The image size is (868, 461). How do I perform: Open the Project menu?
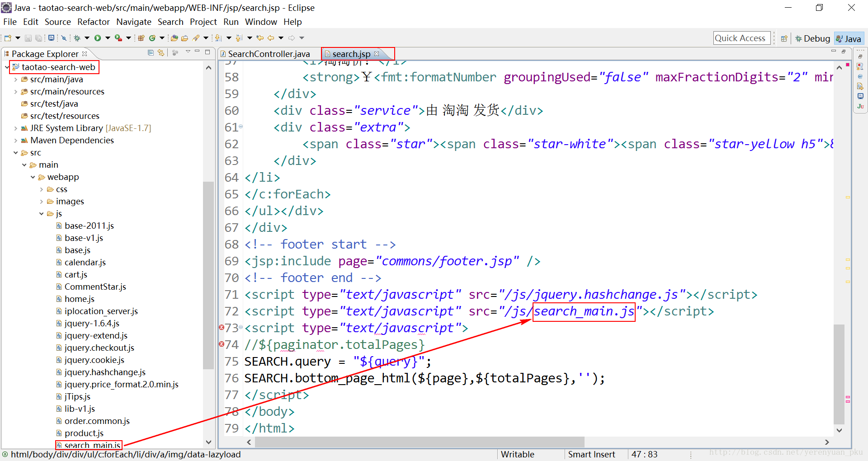pyautogui.click(x=203, y=22)
